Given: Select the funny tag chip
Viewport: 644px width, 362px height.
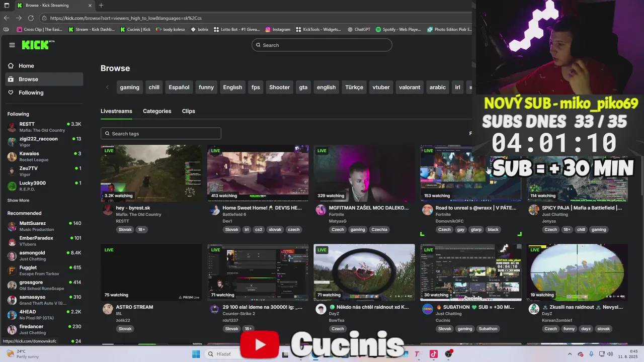Looking at the screenshot, I should (206, 87).
